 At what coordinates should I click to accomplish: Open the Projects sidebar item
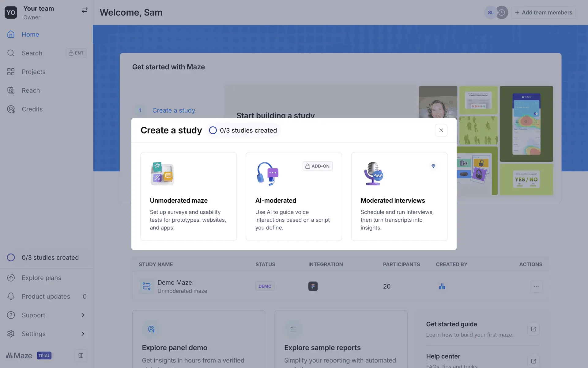click(x=33, y=72)
